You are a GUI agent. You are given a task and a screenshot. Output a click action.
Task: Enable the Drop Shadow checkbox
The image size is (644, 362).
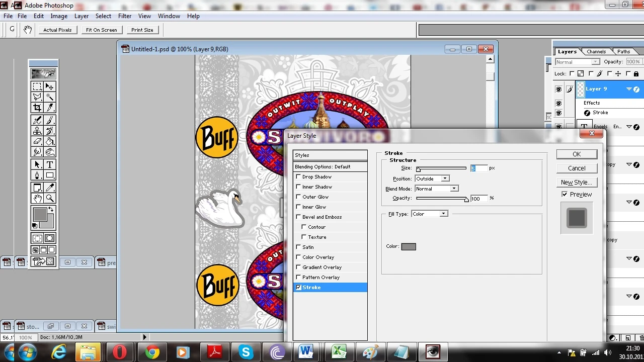click(x=298, y=176)
